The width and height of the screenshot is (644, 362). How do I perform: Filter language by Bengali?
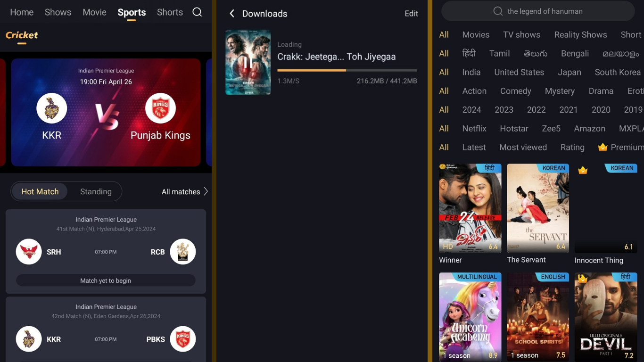coord(575,53)
